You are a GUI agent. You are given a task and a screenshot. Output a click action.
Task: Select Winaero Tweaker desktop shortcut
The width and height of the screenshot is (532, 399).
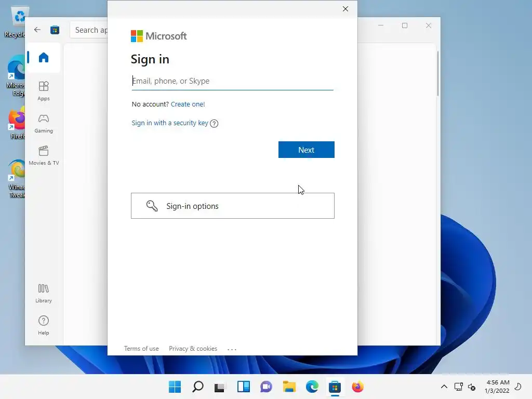pyautogui.click(x=16, y=179)
